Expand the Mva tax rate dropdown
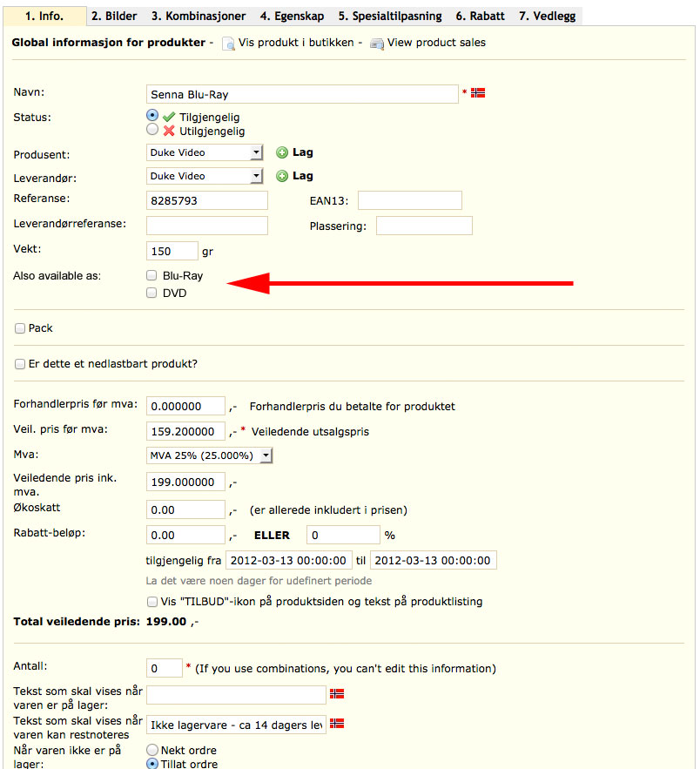Screen dimensions: 700x769 [x=209, y=455]
